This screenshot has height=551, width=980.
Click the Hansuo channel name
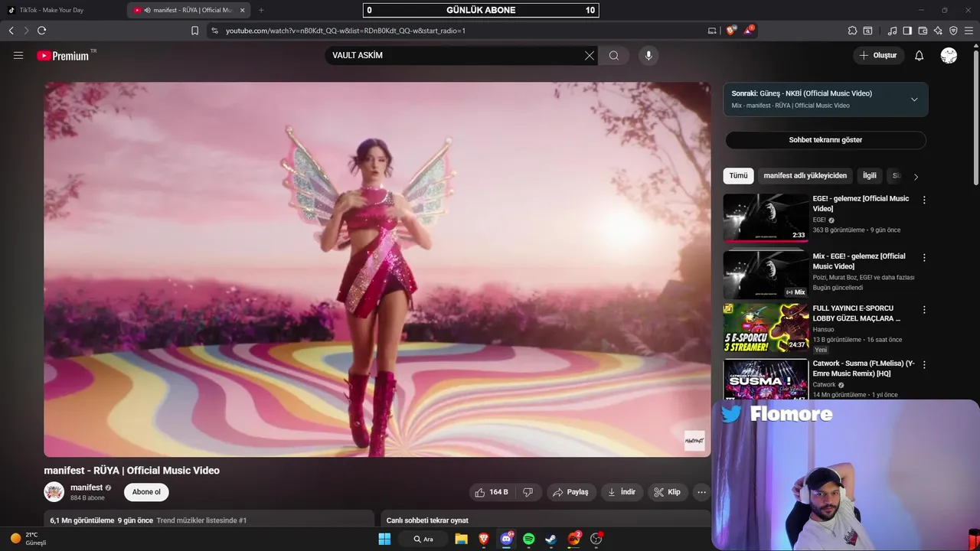pos(825,329)
